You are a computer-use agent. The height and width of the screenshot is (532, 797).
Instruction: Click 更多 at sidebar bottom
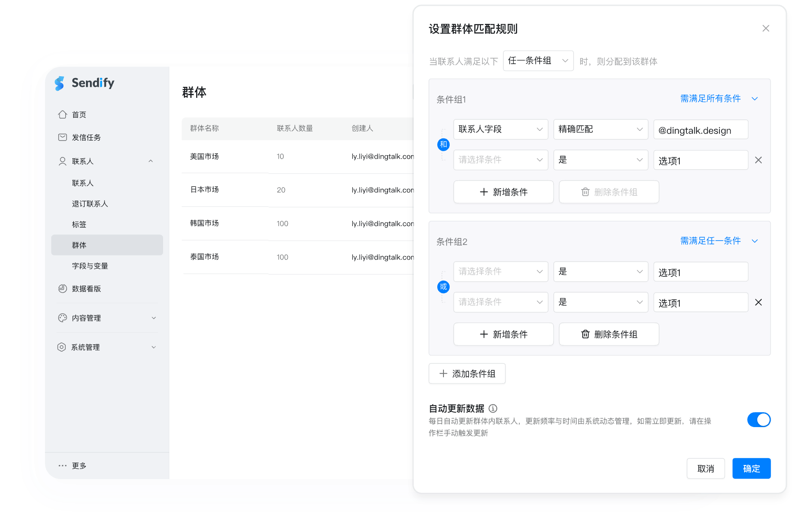79,465
